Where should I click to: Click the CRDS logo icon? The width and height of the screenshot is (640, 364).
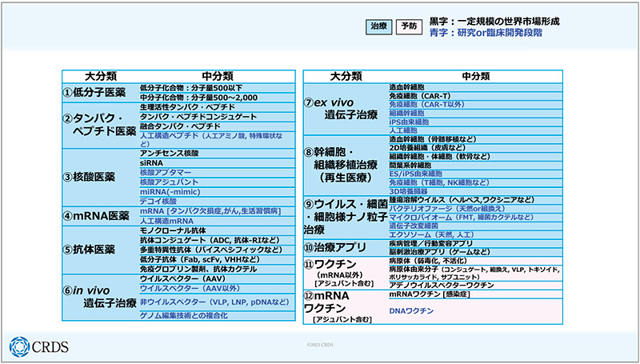tap(18, 346)
